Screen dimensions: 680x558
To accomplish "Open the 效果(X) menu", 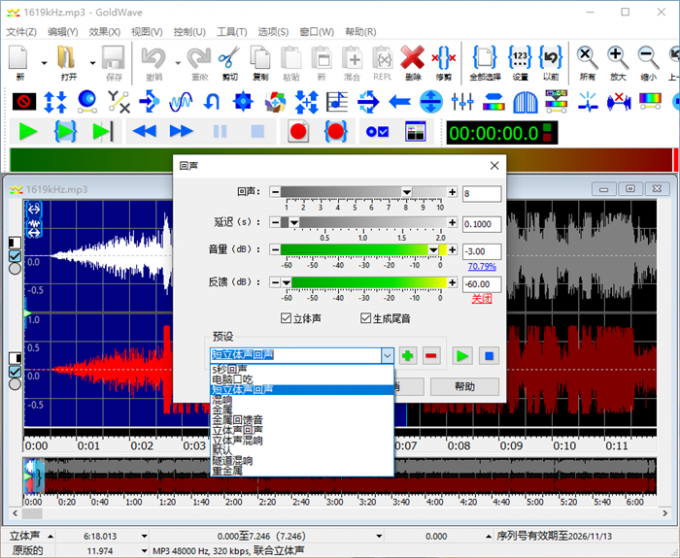I will (x=105, y=32).
